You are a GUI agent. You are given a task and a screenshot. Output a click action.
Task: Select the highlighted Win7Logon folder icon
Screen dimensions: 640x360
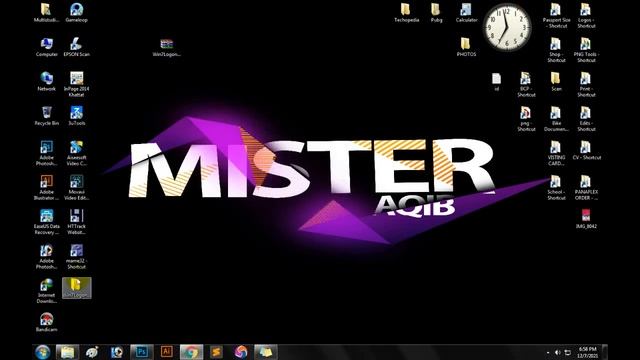(77, 288)
